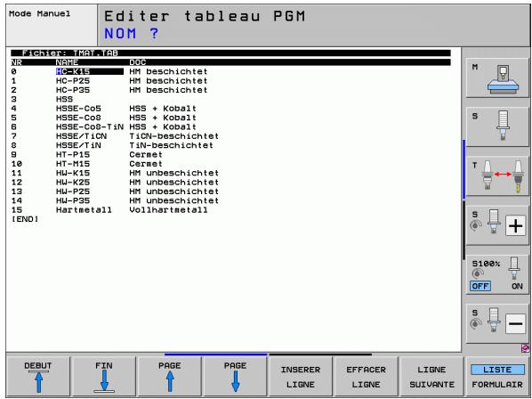Viewport: 532px width, 399px height.
Task: Click the blue horizontal softkey-row indicator
Action: (x=216, y=354)
